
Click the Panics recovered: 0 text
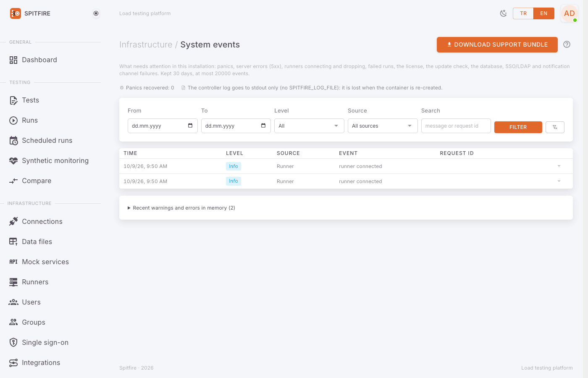click(x=150, y=88)
